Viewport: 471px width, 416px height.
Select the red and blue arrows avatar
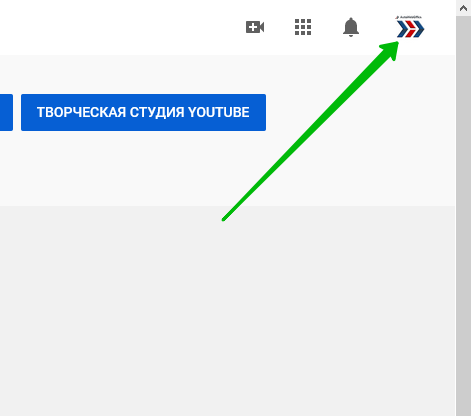coord(410,27)
